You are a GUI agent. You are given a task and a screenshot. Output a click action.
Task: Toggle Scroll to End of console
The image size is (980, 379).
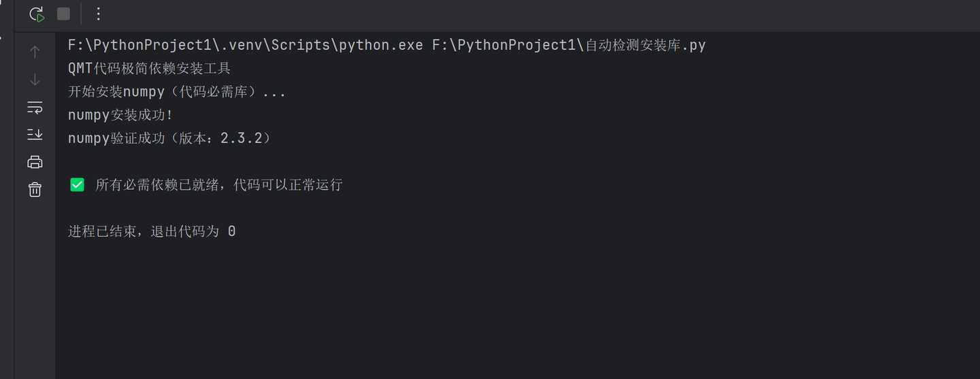pyautogui.click(x=35, y=134)
